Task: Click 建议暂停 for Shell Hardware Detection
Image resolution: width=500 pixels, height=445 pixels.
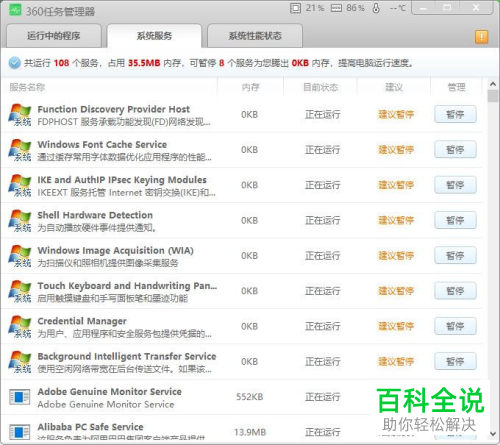Action: click(396, 220)
